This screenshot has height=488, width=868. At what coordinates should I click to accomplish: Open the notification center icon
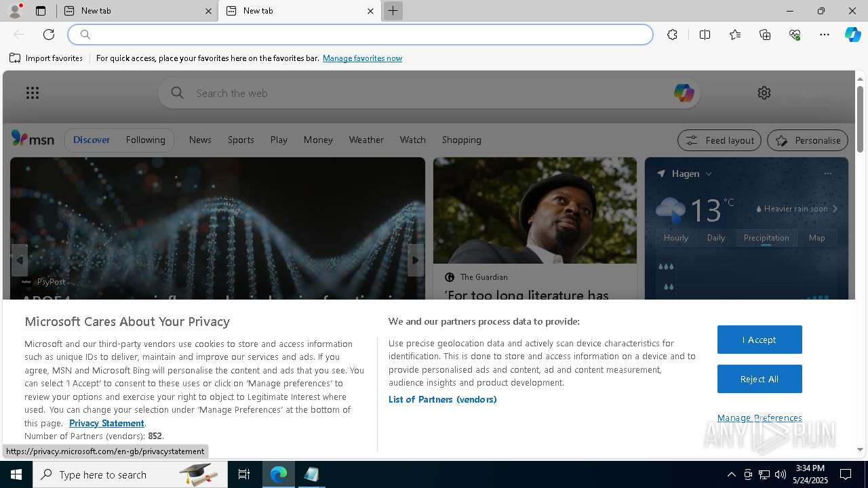846,474
